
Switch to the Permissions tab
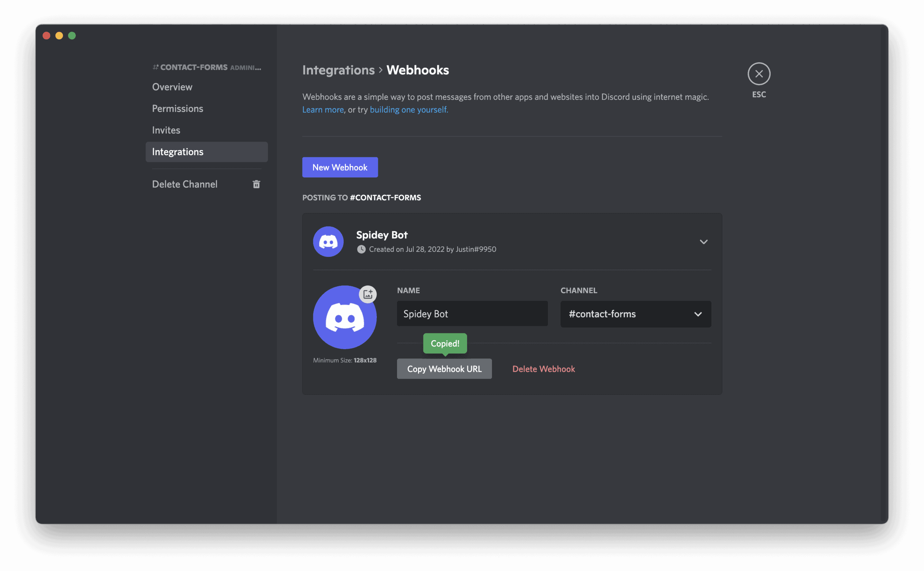pos(178,109)
